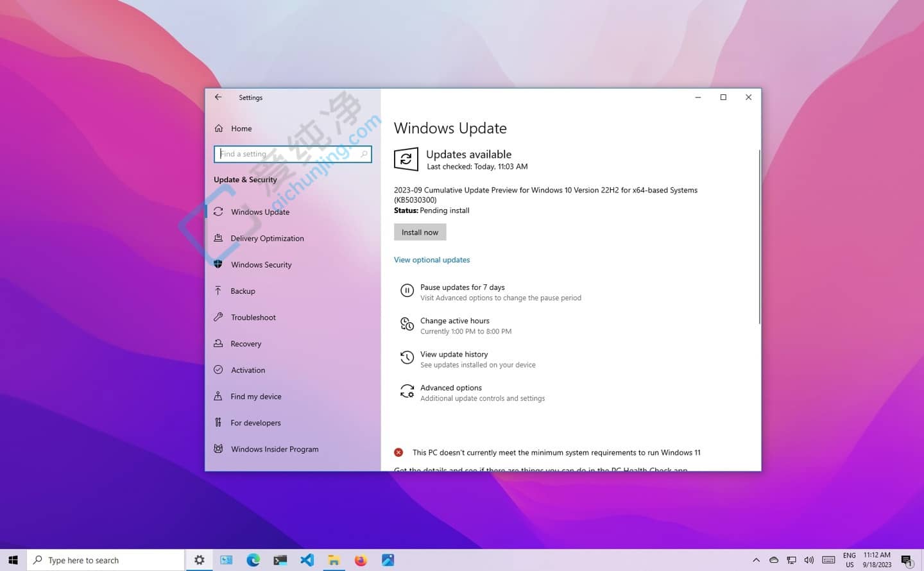Screen dimensions: 924x571
Task: Click the KB5030300 update title text
Action: click(x=545, y=195)
